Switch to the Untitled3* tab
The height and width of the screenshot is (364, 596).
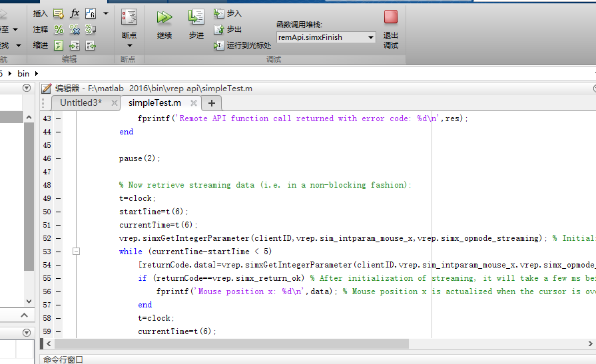81,103
